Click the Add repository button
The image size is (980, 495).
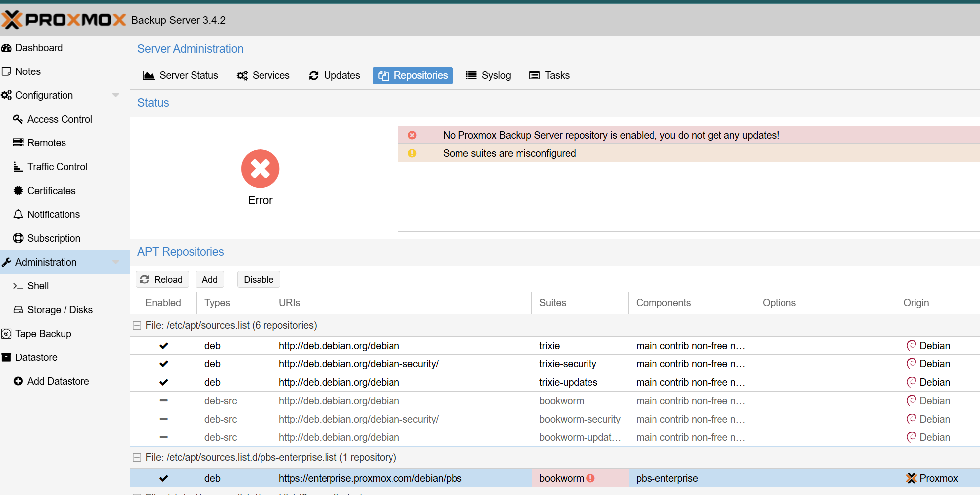click(210, 280)
